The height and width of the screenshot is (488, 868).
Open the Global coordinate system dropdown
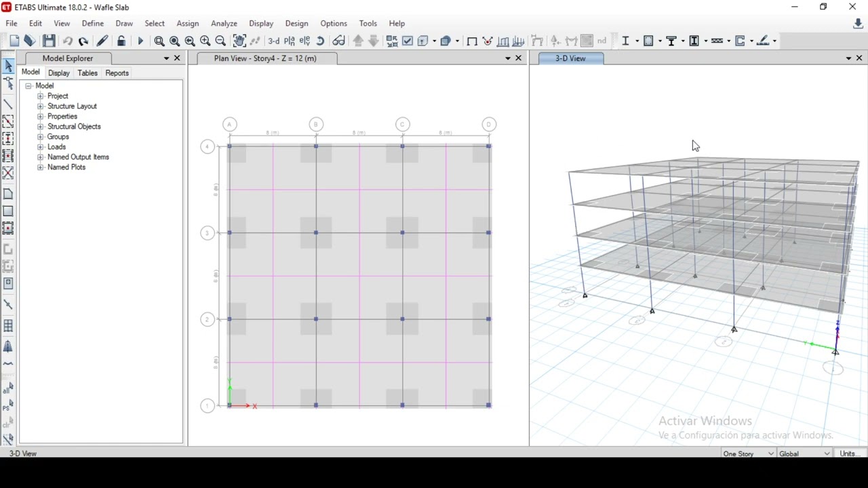pyautogui.click(x=804, y=453)
